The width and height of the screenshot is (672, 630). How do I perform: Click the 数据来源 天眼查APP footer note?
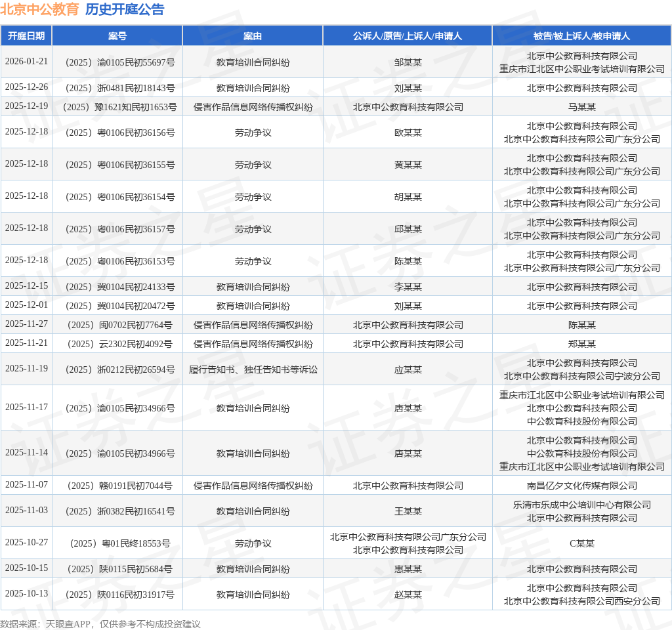click(x=100, y=624)
